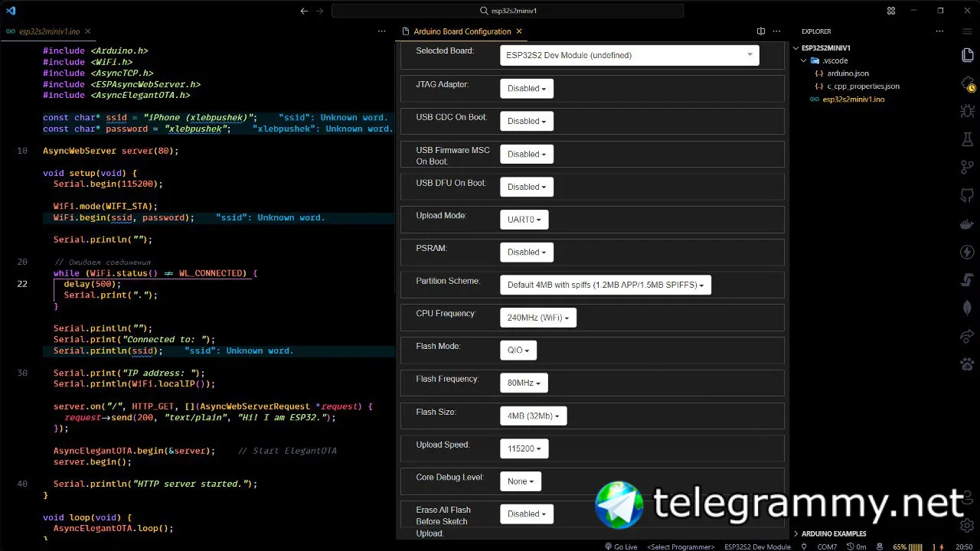
Task: Open the Flash Mode QIO dropdown
Action: coord(518,350)
